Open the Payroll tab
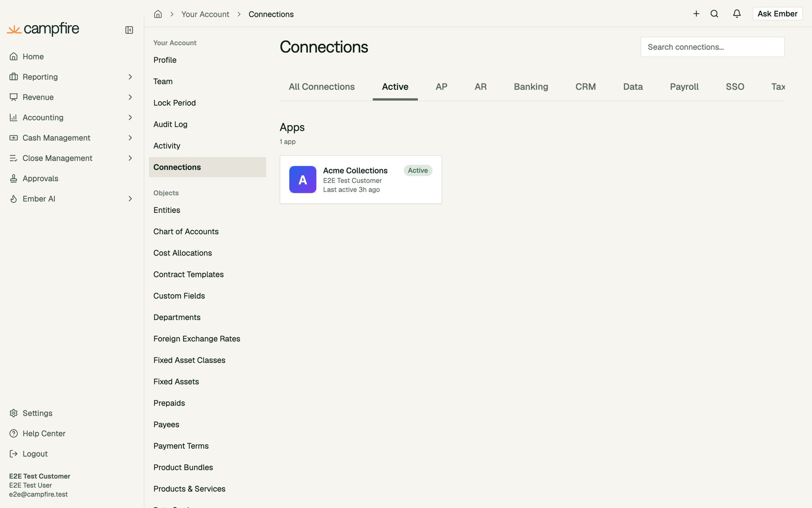Viewport: 812px width, 508px height. [x=684, y=87]
